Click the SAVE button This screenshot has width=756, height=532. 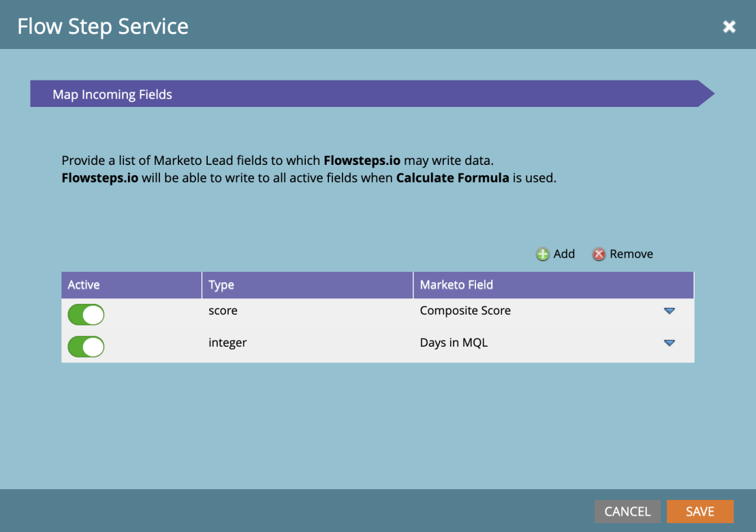pos(700,511)
